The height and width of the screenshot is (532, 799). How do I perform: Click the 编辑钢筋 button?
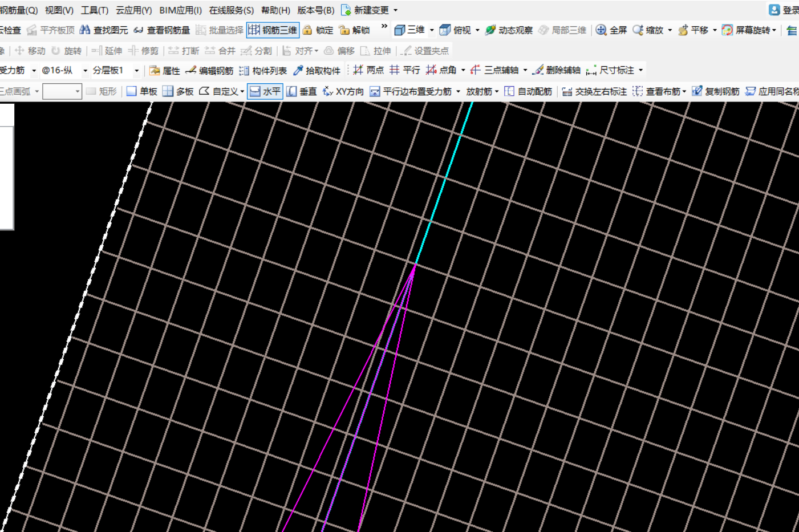210,71
